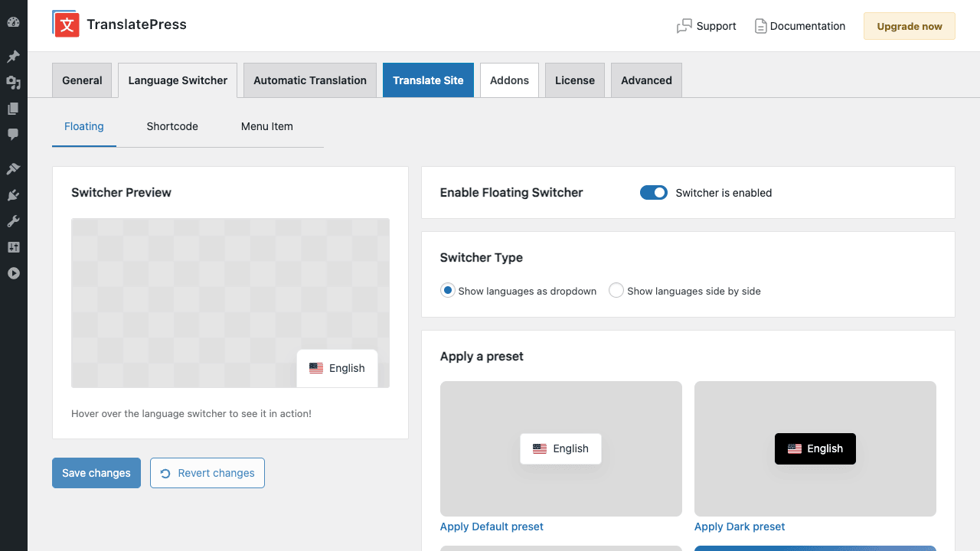The width and height of the screenshot is (980, 551).
Task: Open Plugins plug icon in sidebar
Action: pos(13,195)
